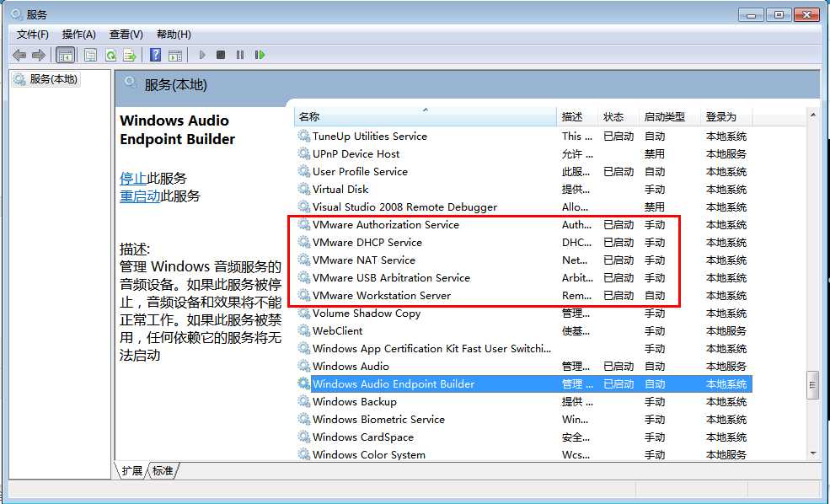The height and width of the screenshot is (504, 830).
Task: Select VMware Workstation Server row
Action: pos(524,296)
